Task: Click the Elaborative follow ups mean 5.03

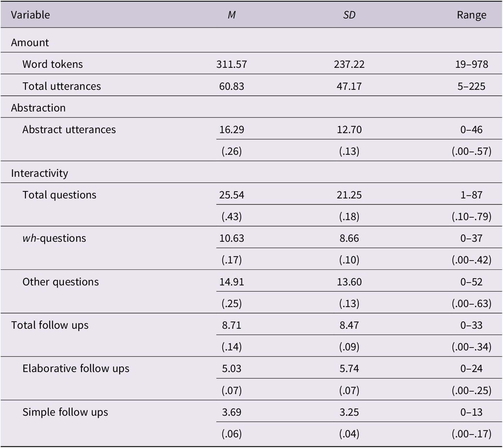Action: click(x=232, y=368)
